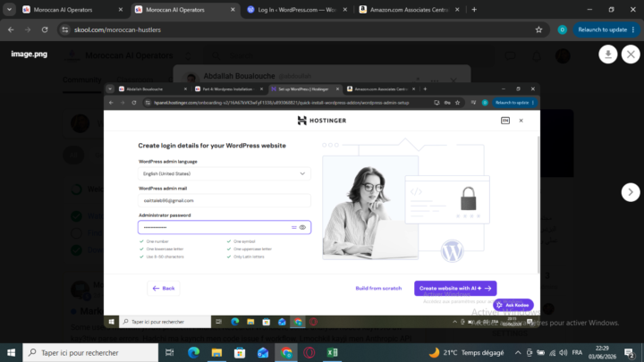Go back in the outer Chrome toolbar

pos(11,29)
